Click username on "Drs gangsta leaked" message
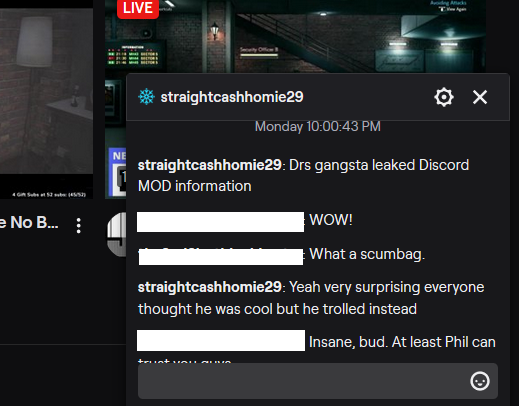 pyautogui.click(x=210, y=165)
